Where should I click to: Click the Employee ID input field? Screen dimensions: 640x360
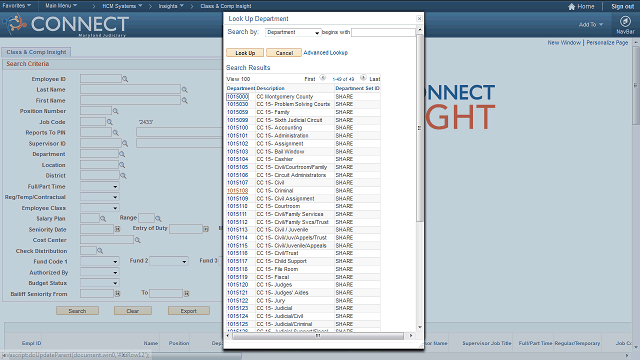pos(101,79)
